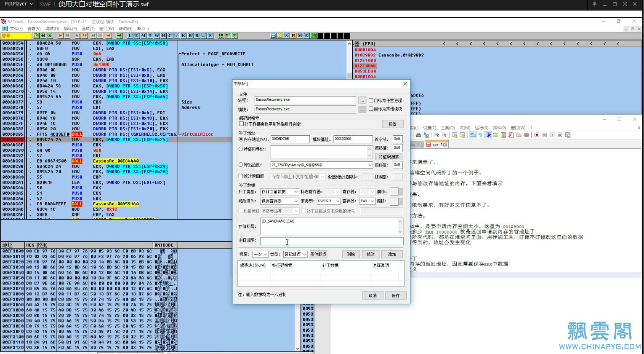Click the 特征码搜索 button
644x354 pixels.
point(389,157)
